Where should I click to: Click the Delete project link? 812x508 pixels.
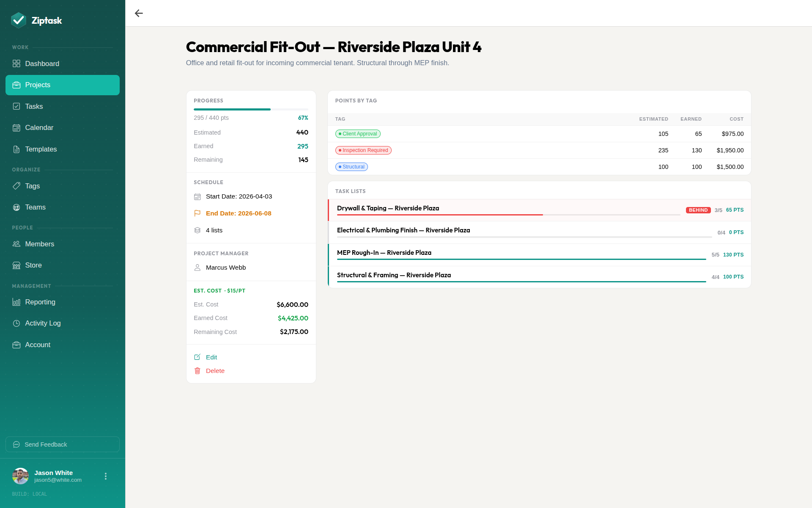tap(215, 371)
